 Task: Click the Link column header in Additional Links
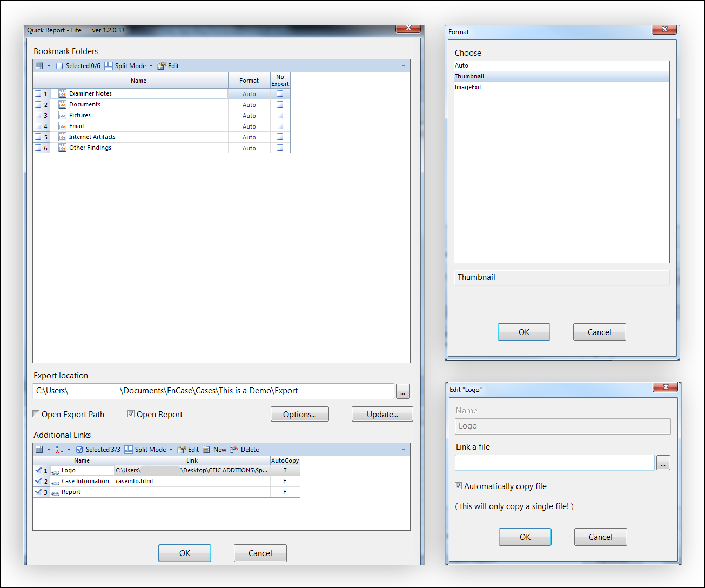coord(192,460)
